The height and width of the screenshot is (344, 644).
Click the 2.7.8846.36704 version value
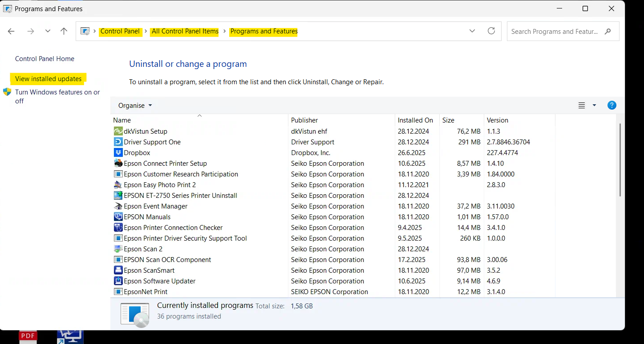(x=508, y=142)
